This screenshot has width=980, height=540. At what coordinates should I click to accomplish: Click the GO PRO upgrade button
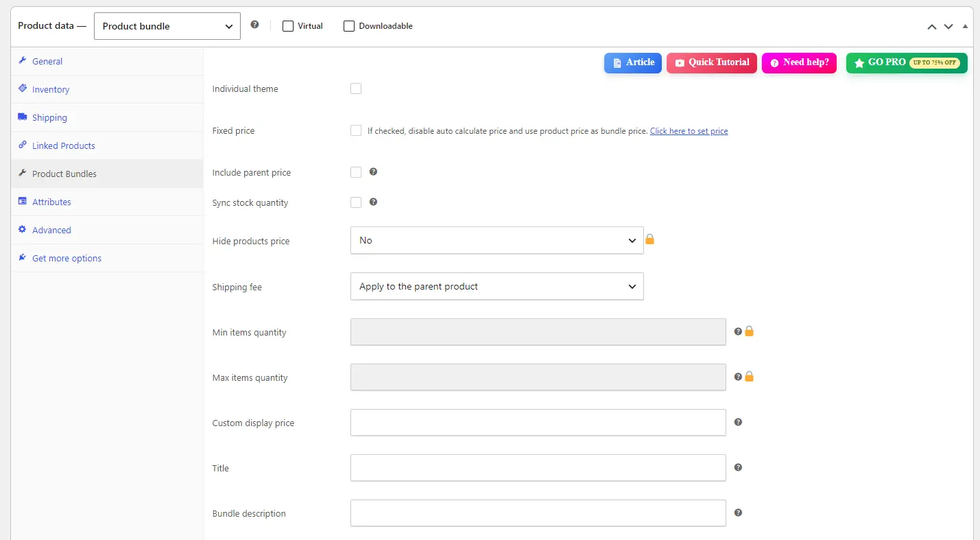[x=907, y=62]
